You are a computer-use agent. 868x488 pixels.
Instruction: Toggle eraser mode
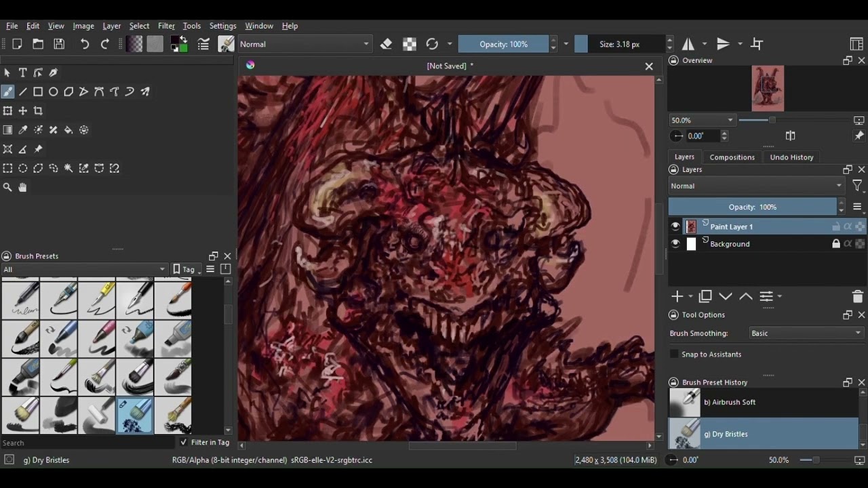387,44
